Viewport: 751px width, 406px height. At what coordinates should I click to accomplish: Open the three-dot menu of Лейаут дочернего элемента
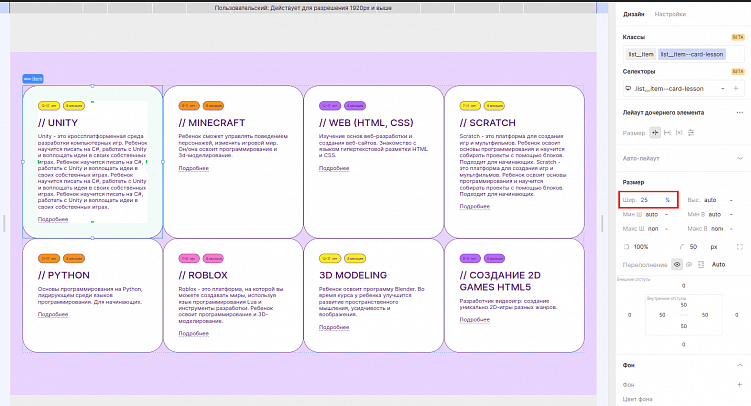pyautogui.click(x=740, y=113)
